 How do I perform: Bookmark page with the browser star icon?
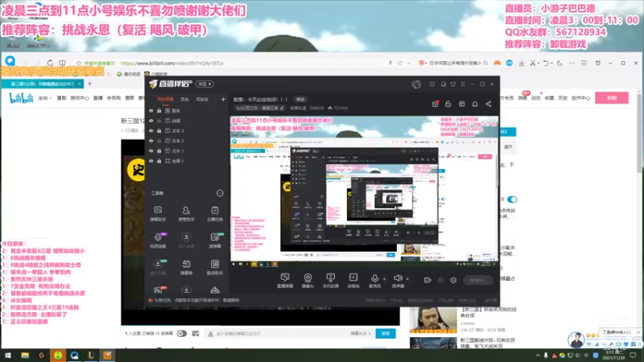(78, 64)
